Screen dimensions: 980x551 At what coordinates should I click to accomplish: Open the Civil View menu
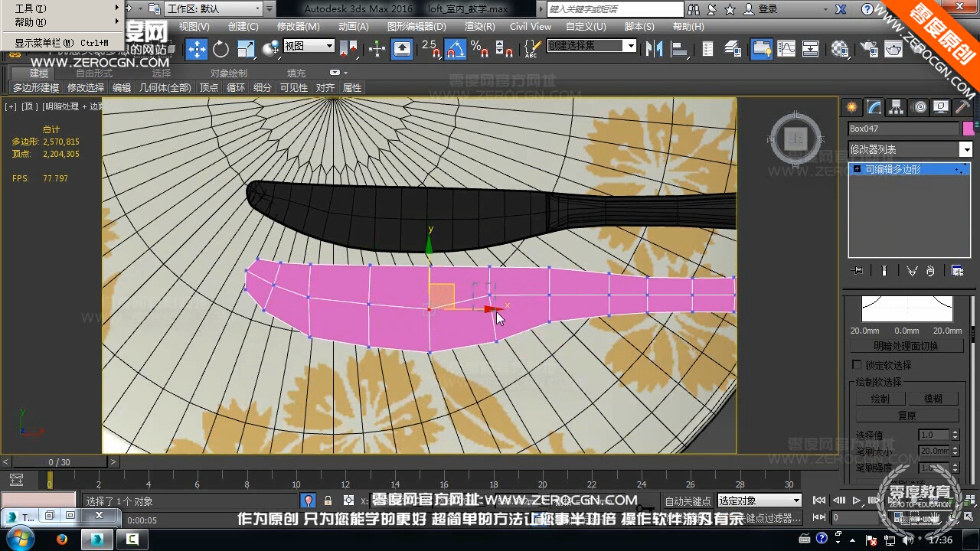pos(531,26)
